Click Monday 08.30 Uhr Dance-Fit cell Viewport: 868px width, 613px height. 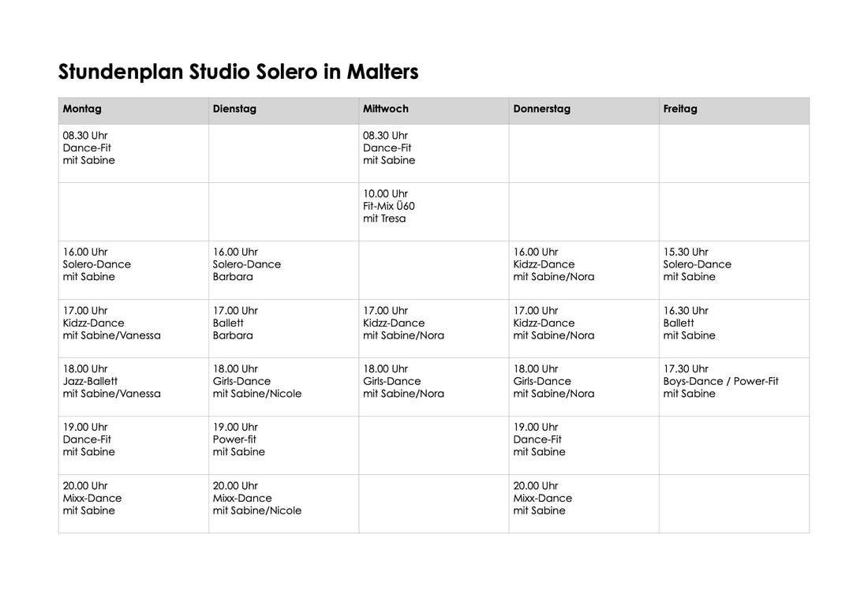click(133, 153)
